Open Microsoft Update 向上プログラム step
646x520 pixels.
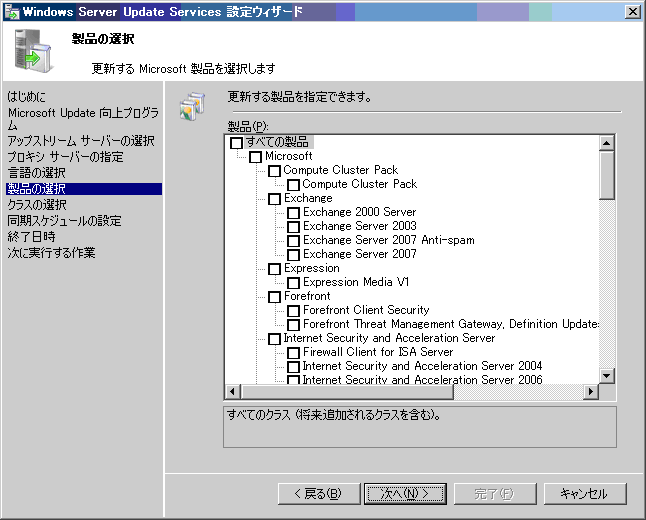click(83, 119)
